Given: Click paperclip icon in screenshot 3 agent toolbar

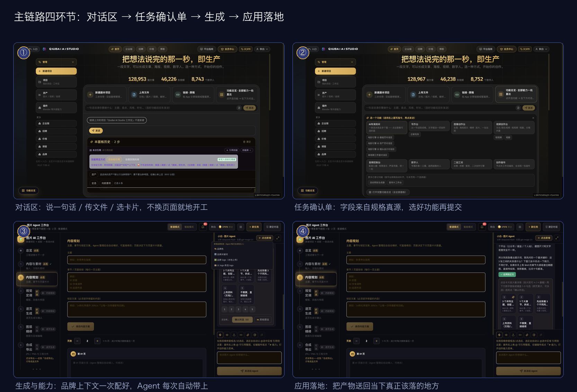Looking at the screenshot, I should (248, 335).
